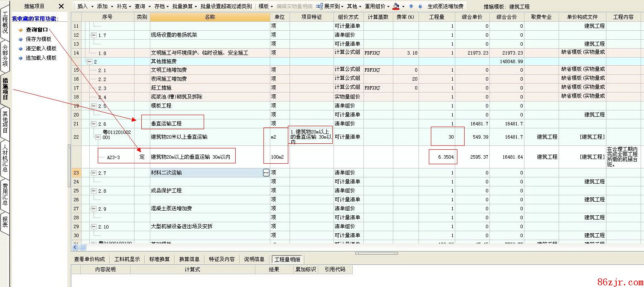The image size is (644, 287).
Task: Open the 插入 dropdown menu
Action: click(x=85, y=6)
